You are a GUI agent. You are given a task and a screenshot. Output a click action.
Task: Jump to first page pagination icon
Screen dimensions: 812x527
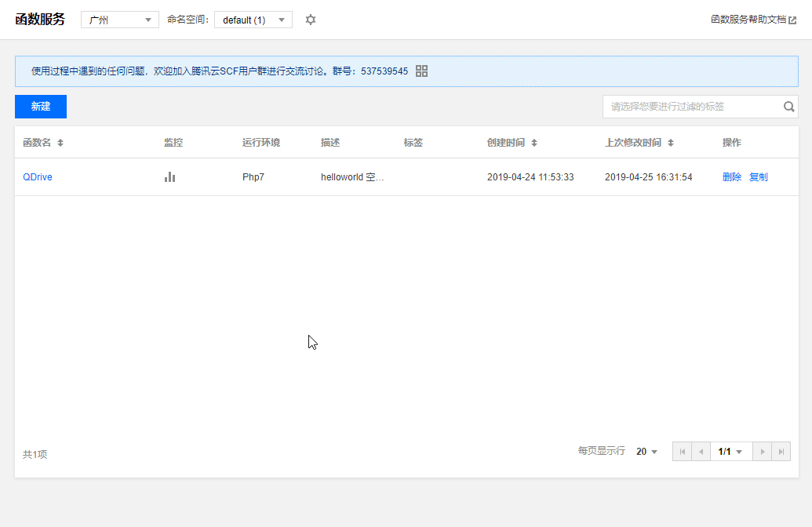pos(682,451)
